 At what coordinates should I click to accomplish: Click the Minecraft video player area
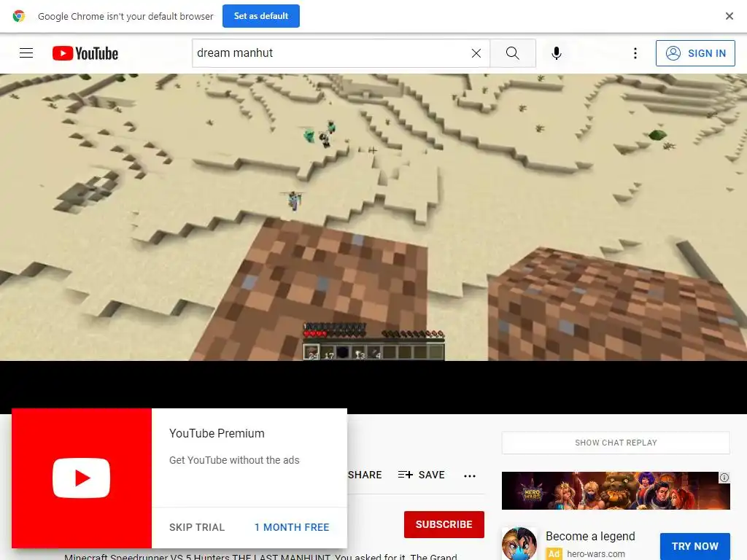pos(373,217)
